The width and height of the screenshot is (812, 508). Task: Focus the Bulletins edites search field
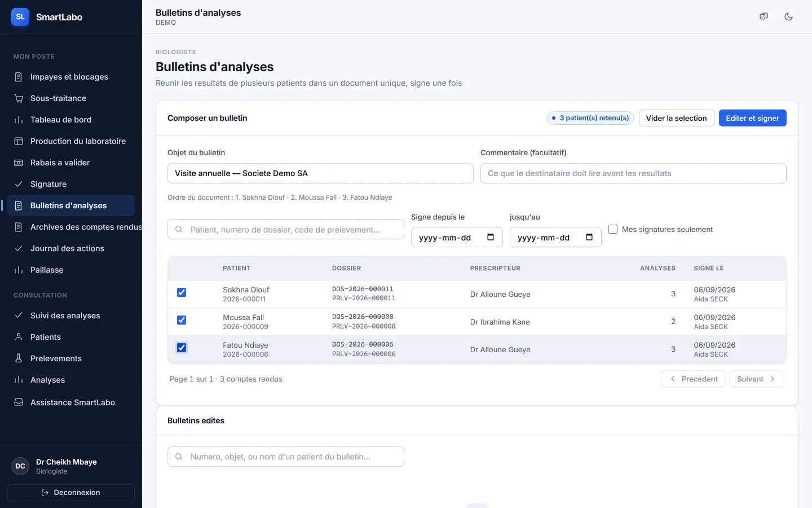[x=286, y=457]
